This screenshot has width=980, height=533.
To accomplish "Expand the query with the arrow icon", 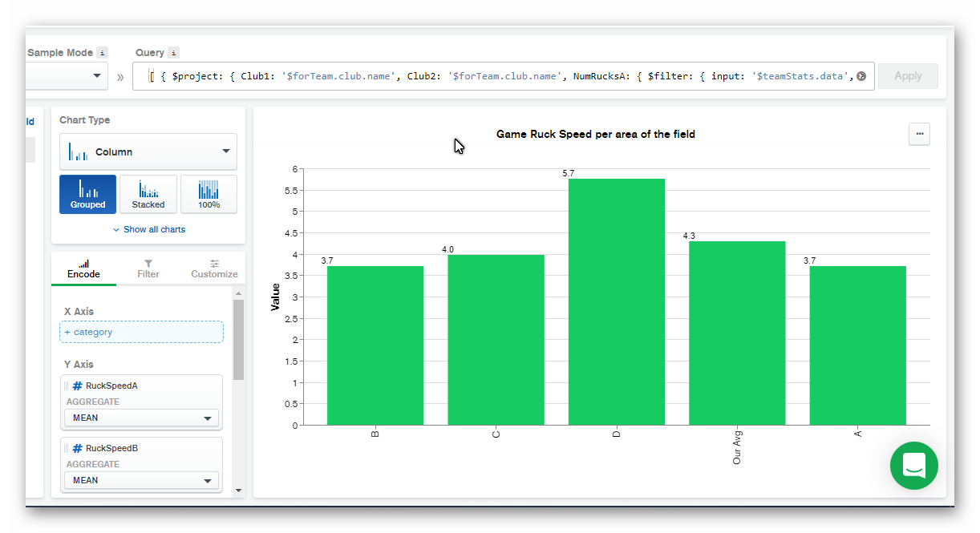I will [861, 76].
